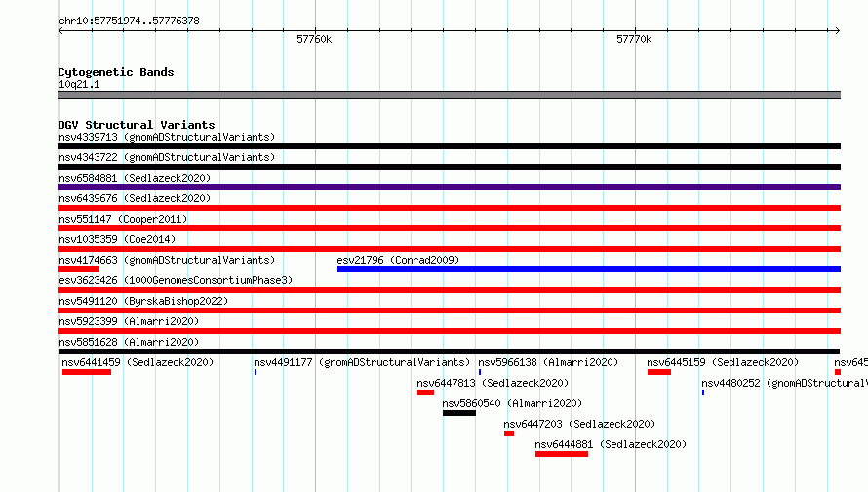Image resolution: width=868 pixels, height=492 pixels.
Task: Click the Cytogenetic Bands track title
Action: (x=116, y=72)
